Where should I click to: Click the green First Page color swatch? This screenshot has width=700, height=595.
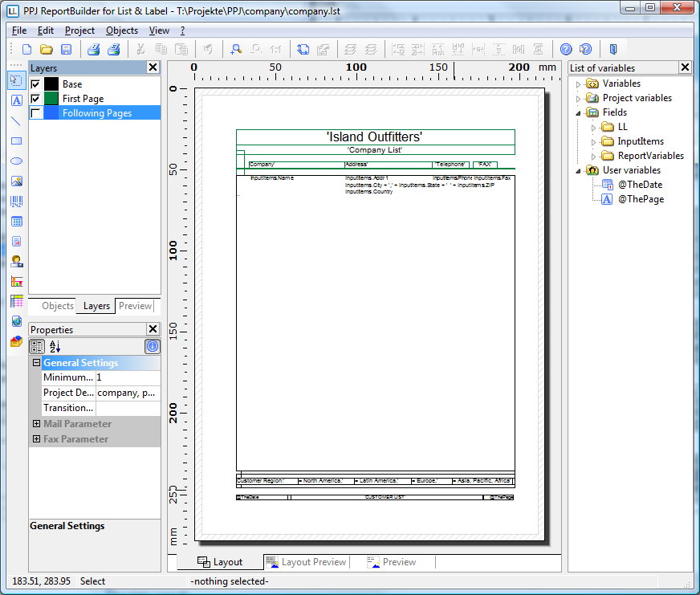[x=51, y=98]
